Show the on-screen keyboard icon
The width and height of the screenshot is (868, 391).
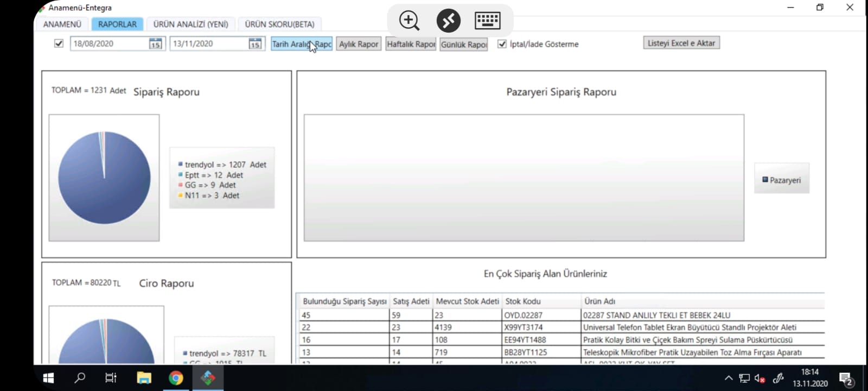tap(488, 21)
